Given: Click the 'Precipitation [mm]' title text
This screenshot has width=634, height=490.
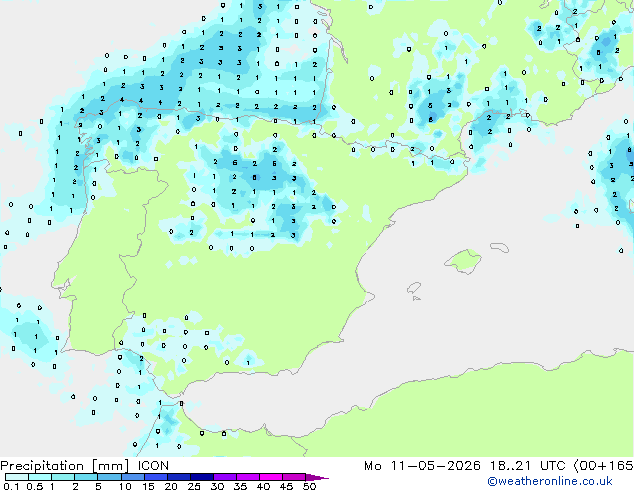Looking at the screenshot, I should coord(65,466).
